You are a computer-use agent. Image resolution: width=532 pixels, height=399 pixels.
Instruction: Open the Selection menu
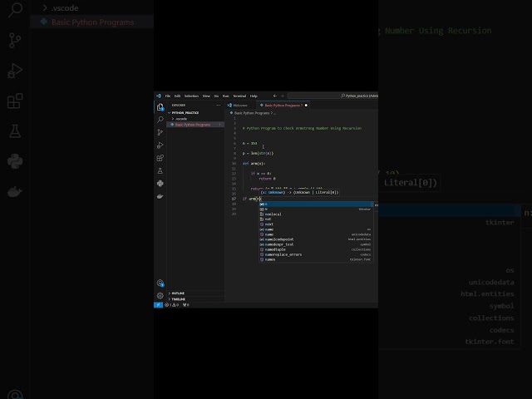pyautogui.click(x=191, y=96)
